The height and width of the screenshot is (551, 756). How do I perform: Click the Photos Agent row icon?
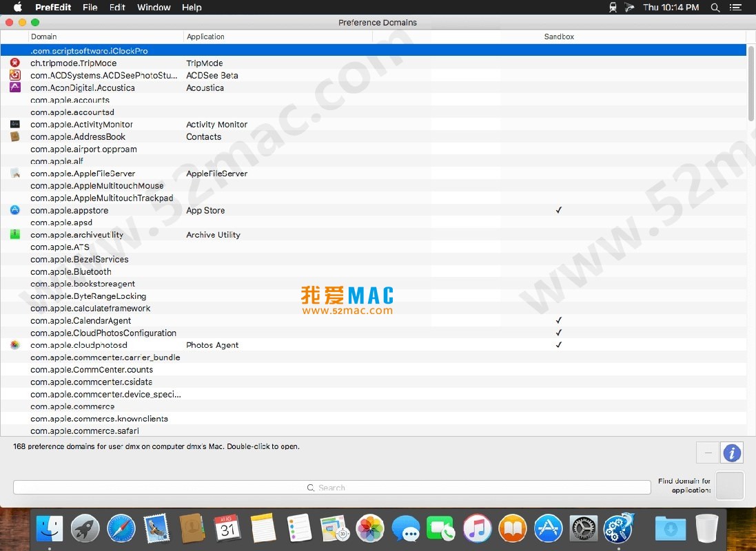[15, 344]
